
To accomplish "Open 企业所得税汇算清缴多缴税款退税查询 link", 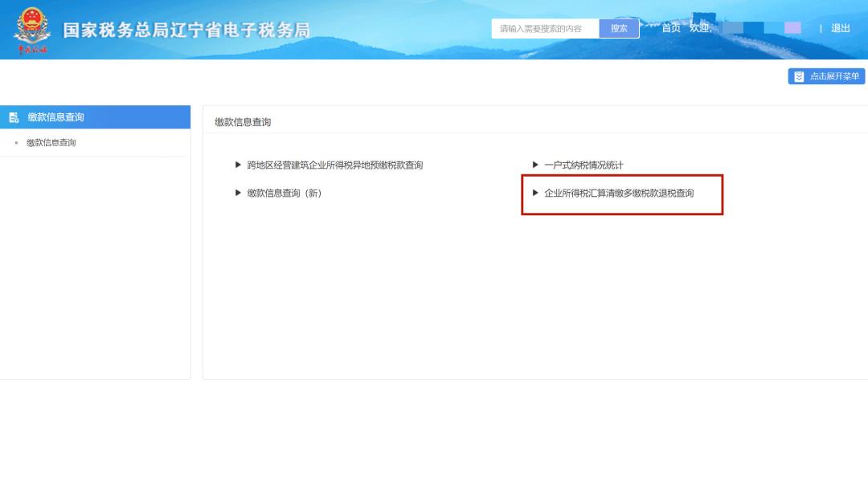I will click(619, 193).
